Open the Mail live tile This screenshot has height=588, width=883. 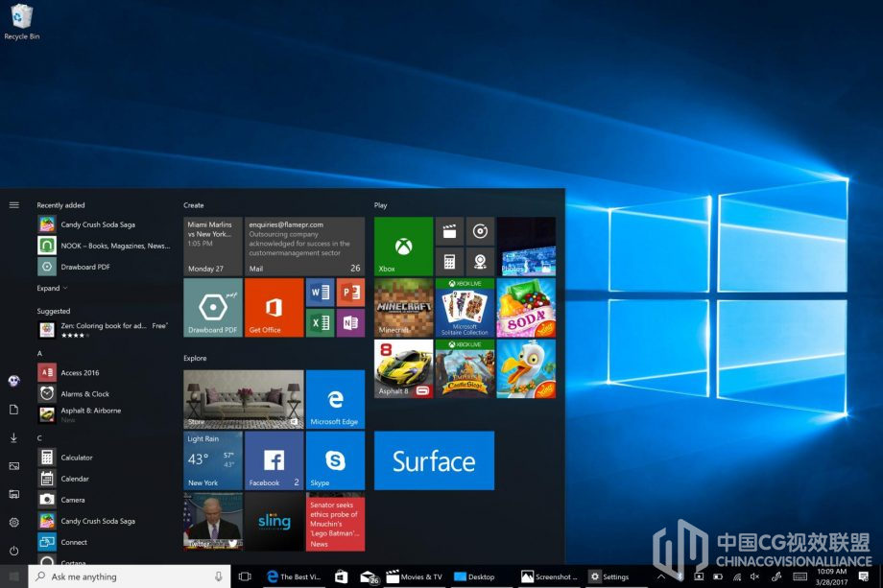pyautogui.click(x=304, y=247)
